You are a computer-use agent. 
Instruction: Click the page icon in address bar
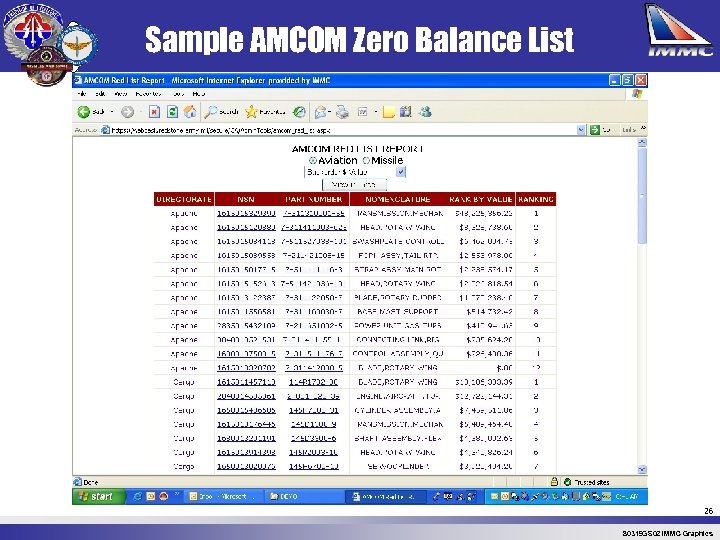(106, 130)
